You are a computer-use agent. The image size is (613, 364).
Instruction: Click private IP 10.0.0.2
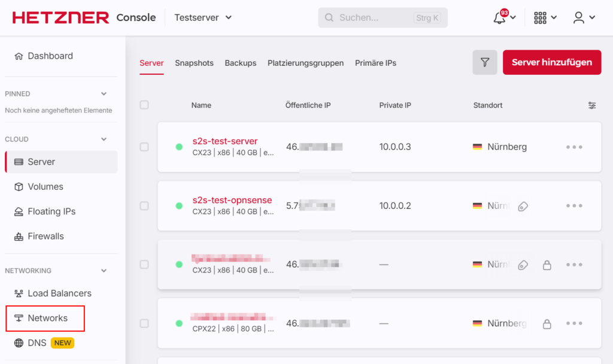395,206
